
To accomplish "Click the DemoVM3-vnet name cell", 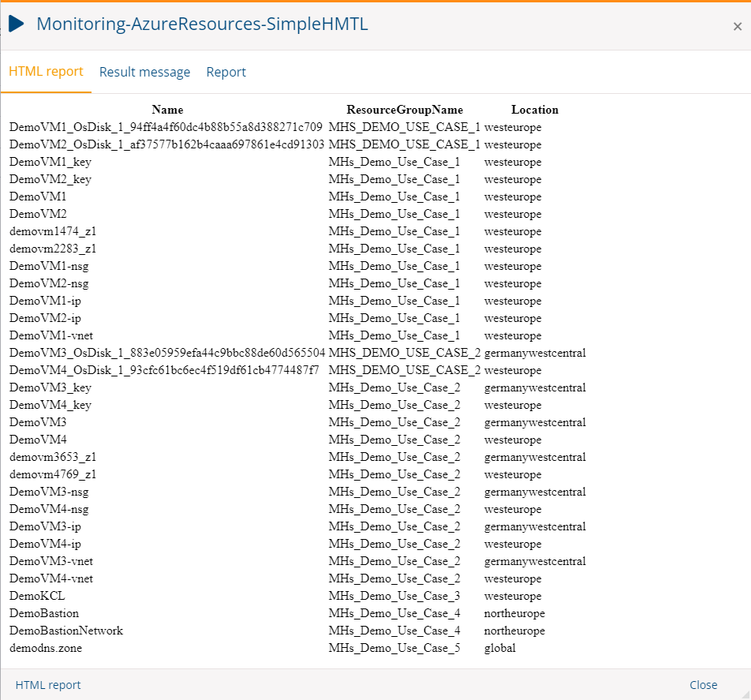I will pyautogui.click(x=51, y=561).
